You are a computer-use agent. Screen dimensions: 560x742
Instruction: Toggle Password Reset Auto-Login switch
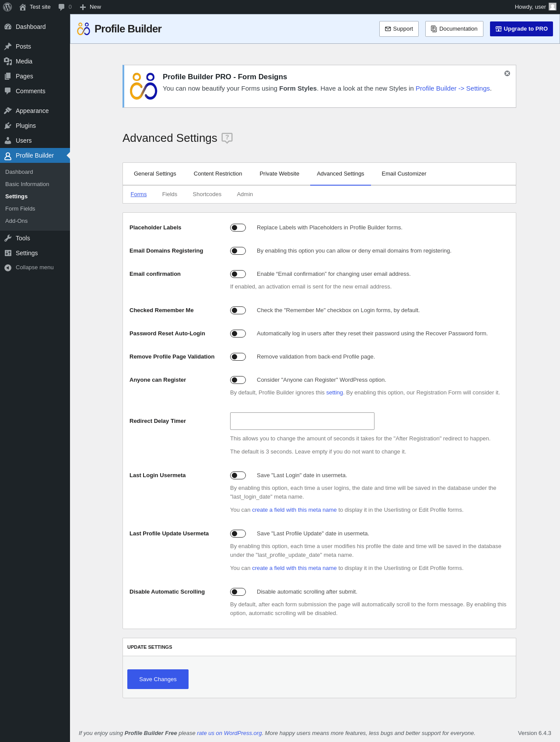tap(238, 334)
